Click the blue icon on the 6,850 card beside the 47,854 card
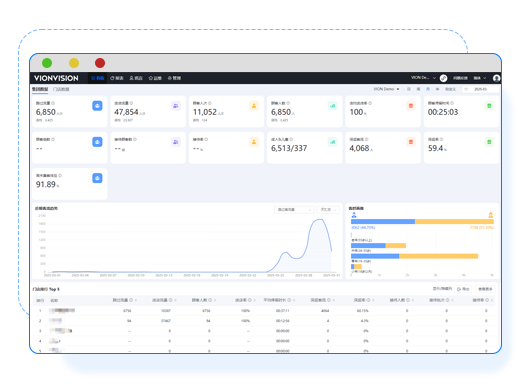The width and height of the screenshot is (518, 390). click(x=97, y=106)
